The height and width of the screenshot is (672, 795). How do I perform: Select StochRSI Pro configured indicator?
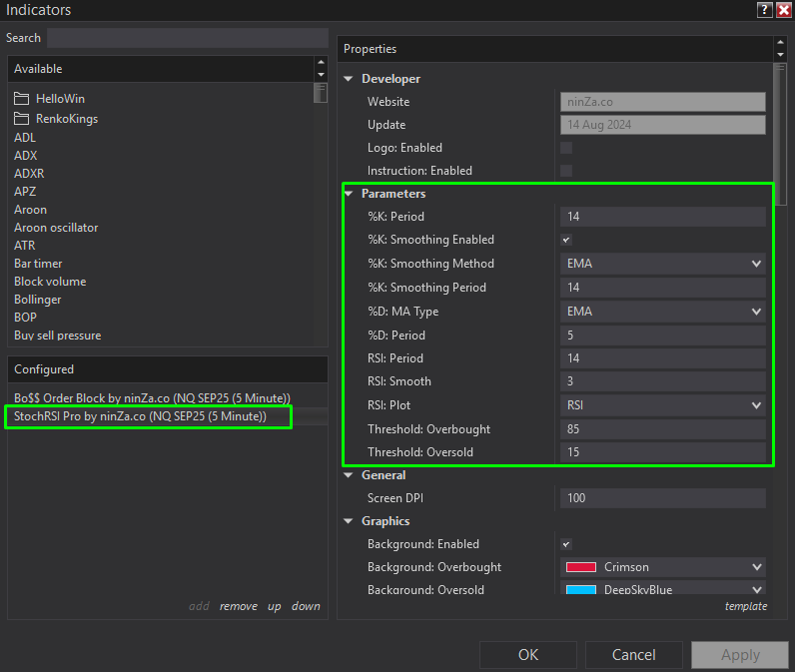pos(140,416)
